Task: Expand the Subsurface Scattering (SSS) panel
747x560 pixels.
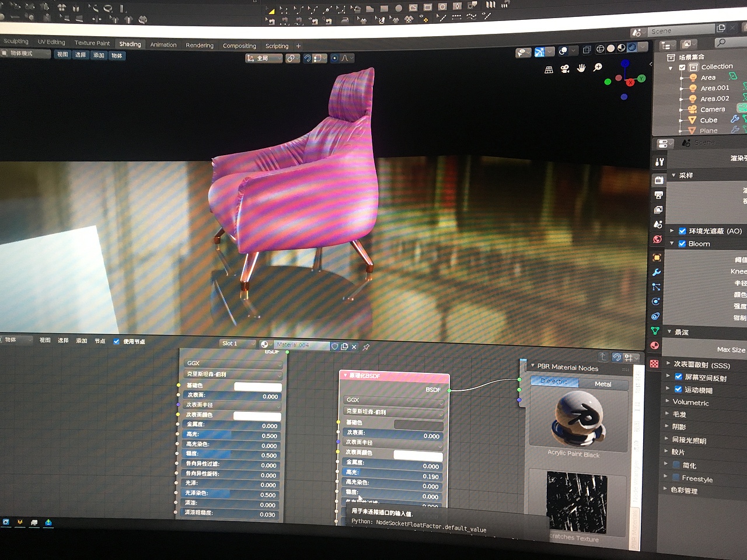Action: pos(668,363)
